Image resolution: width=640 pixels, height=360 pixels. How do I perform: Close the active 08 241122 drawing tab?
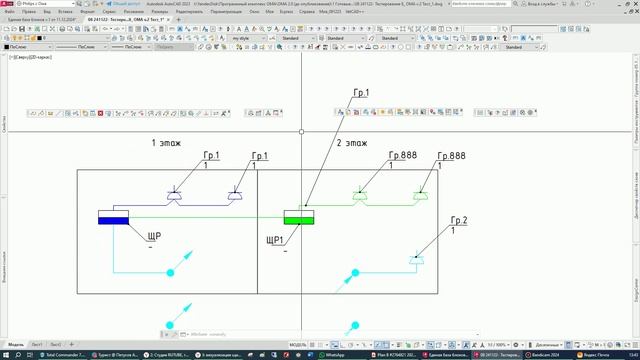[x=168, y=20]
